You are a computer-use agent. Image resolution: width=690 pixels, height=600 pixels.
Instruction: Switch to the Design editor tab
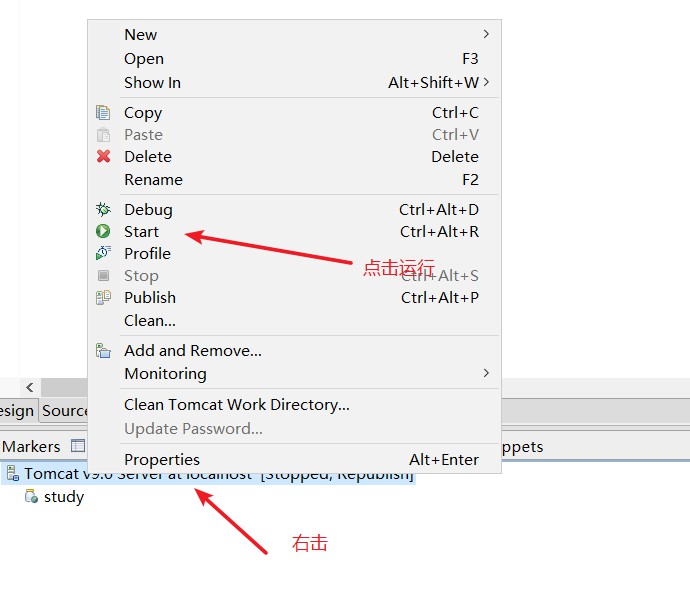pyautogui.click(x=17, y=411)
